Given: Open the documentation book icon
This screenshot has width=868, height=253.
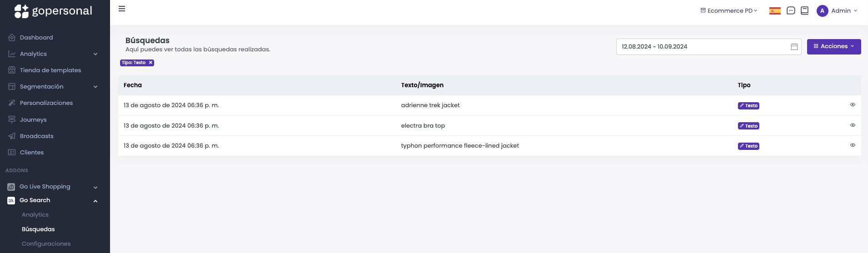Looking at the screenshot, I should tap(804, 10).
